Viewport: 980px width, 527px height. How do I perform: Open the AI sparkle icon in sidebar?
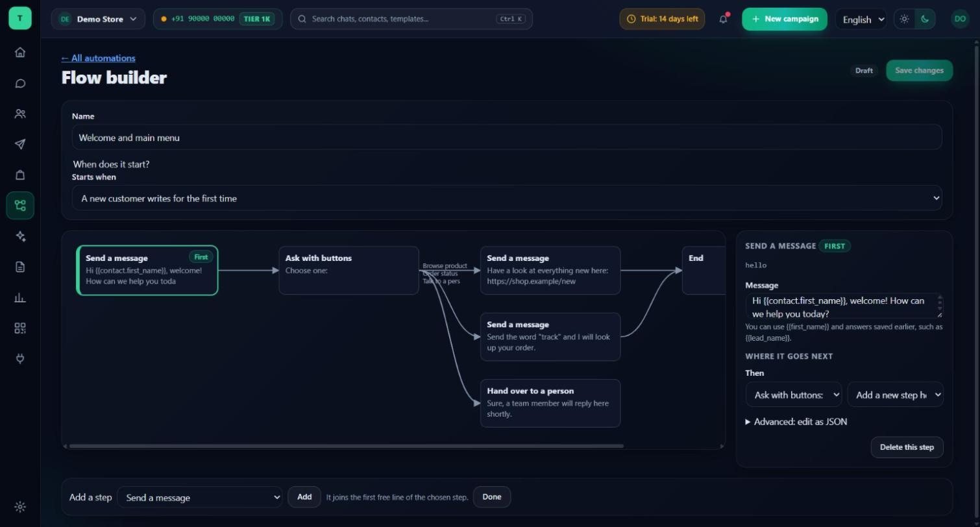point(20,236)
